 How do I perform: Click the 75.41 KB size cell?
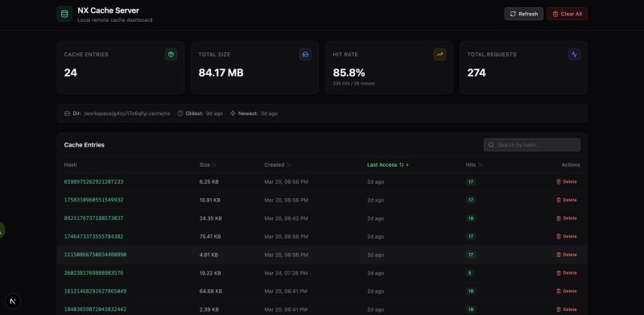tap(210, 237)
